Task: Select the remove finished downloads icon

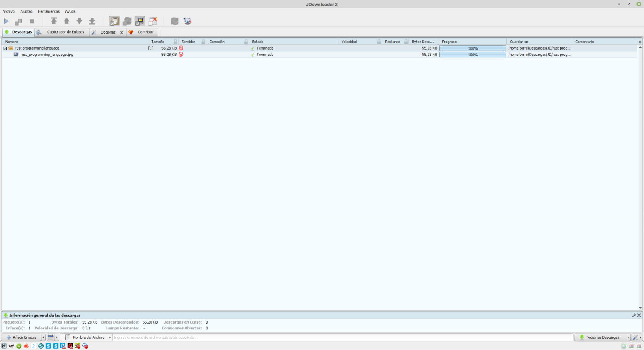Action: pyautogui.click(x=152, y=21)
